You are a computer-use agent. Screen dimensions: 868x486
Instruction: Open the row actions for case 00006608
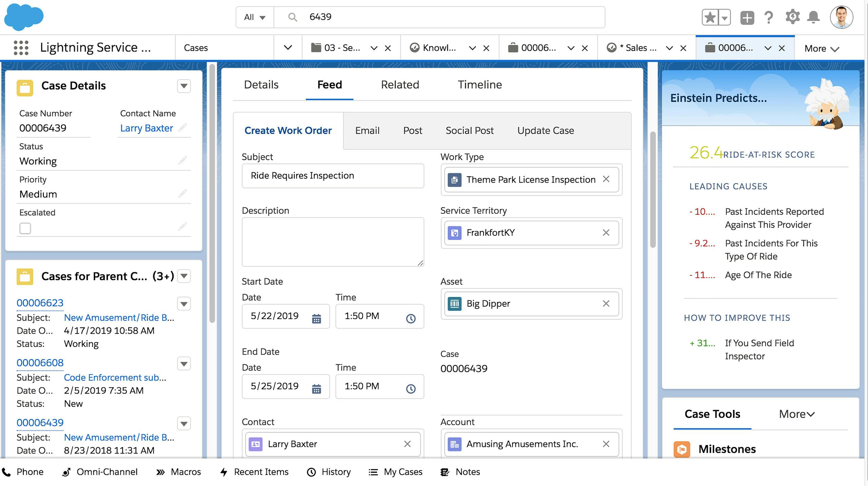(x=184, y=364)
